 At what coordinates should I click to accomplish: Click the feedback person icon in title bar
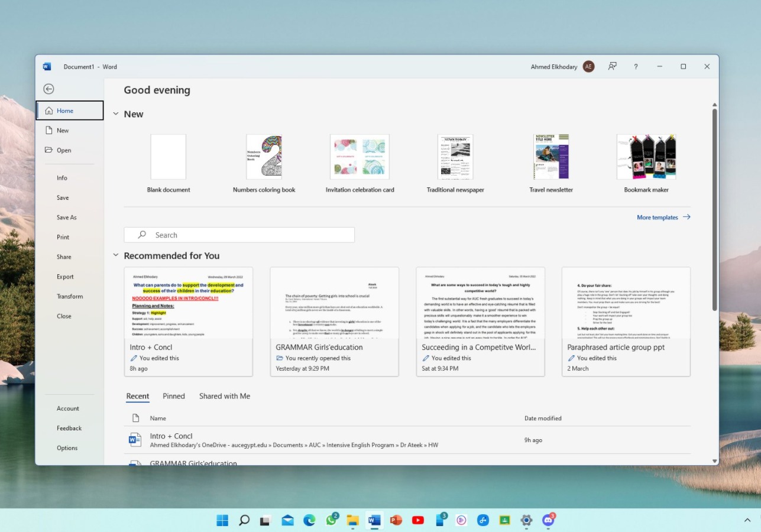coord(613,66)
